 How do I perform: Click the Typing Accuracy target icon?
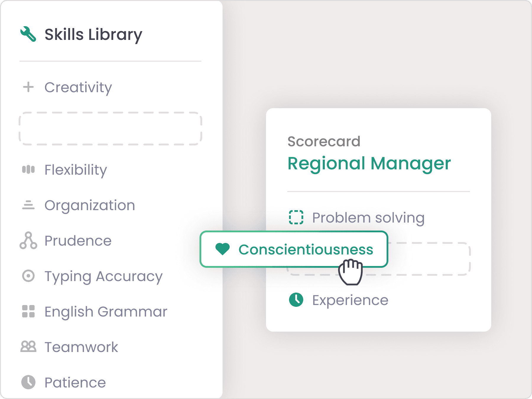[x=28, y=276]
